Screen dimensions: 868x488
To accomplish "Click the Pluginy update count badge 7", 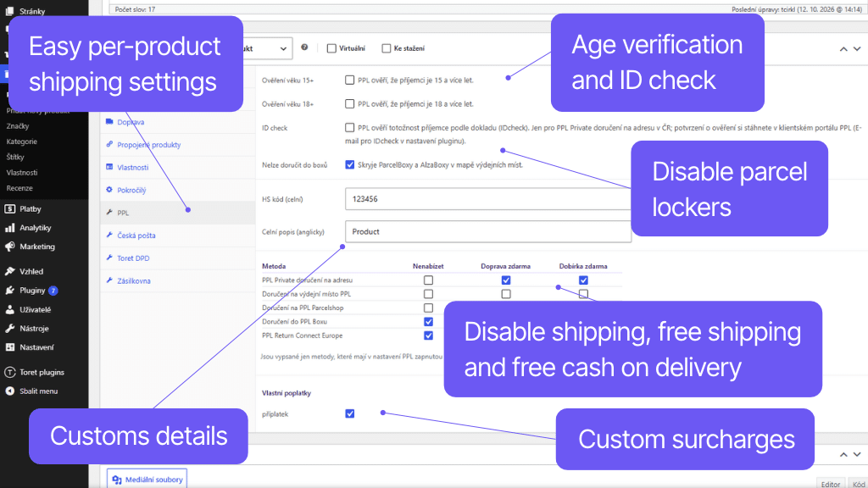I will click(x=53, y=291).
